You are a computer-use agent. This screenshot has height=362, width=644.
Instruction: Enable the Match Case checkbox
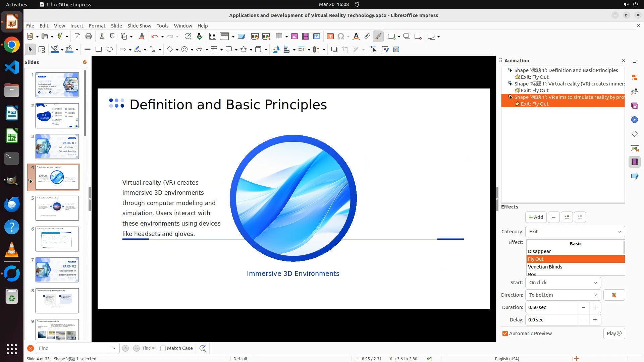[163, 348]
